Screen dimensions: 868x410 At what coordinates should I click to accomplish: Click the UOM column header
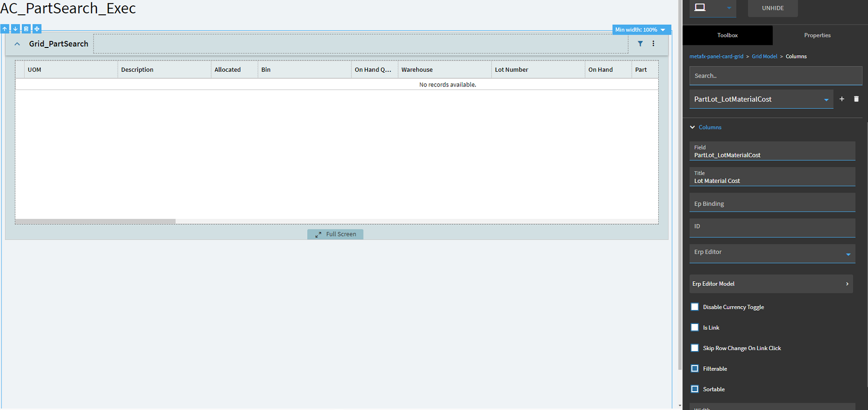click(71, 70)
